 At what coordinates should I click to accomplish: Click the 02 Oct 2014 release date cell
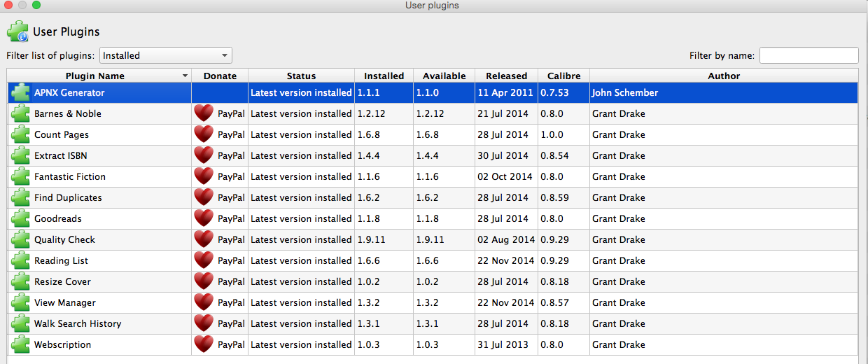tap(505, 176)
